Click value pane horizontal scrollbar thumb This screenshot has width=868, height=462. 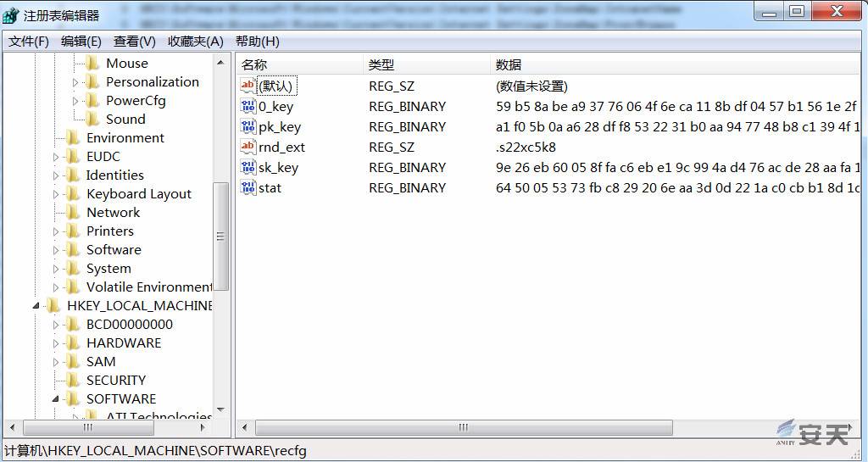tap(464, 428)
